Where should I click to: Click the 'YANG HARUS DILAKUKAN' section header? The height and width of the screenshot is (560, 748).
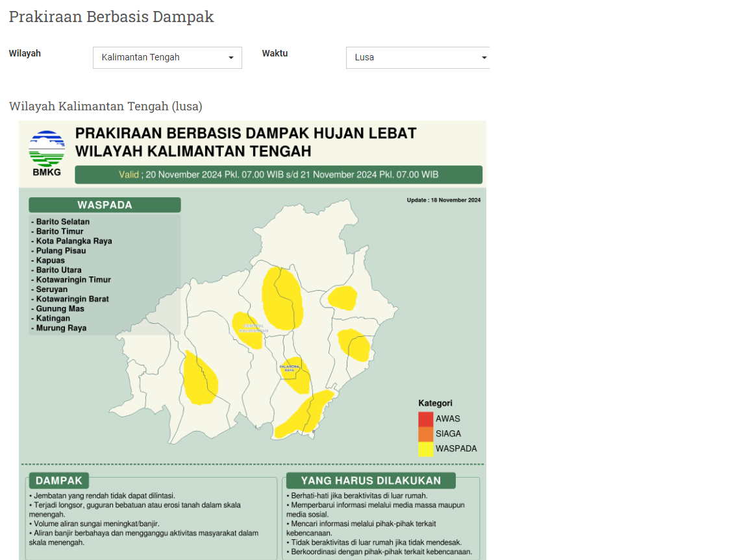pyautogui.click(x=371, y=480)
